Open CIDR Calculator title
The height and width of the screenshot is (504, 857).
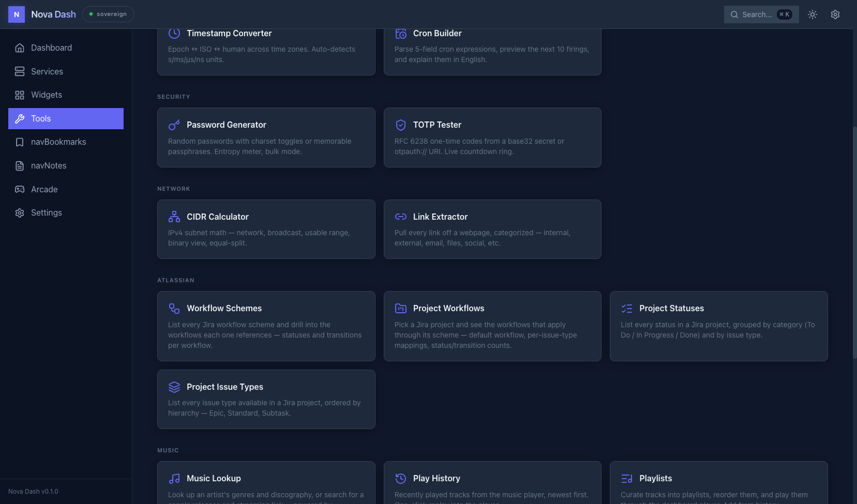(218, 217)
